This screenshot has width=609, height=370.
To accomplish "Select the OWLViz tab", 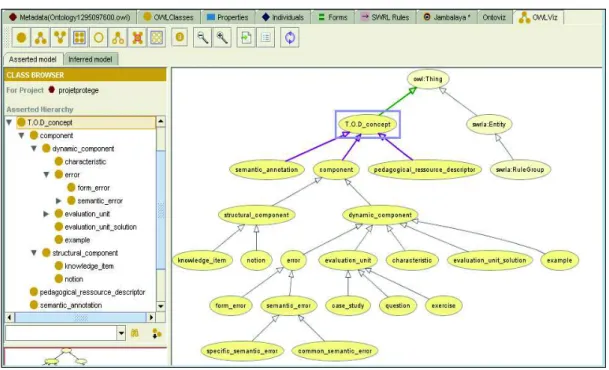I will click(x=538, y=17).
